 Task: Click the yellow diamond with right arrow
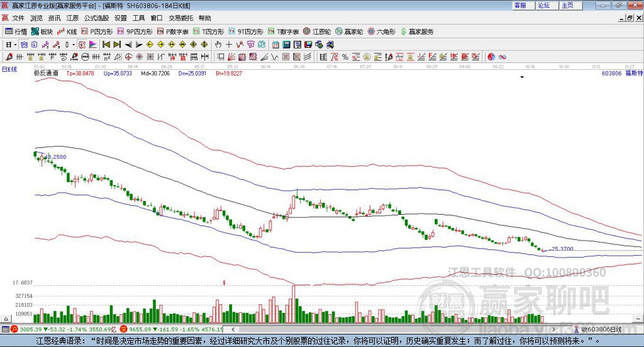[x=160, y=45]
